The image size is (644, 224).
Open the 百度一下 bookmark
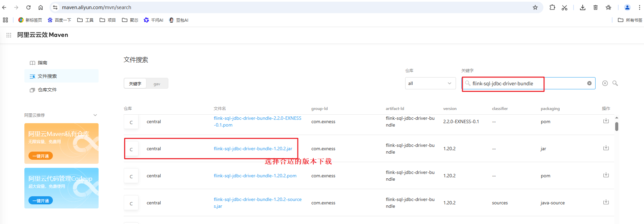coord(59,20)
